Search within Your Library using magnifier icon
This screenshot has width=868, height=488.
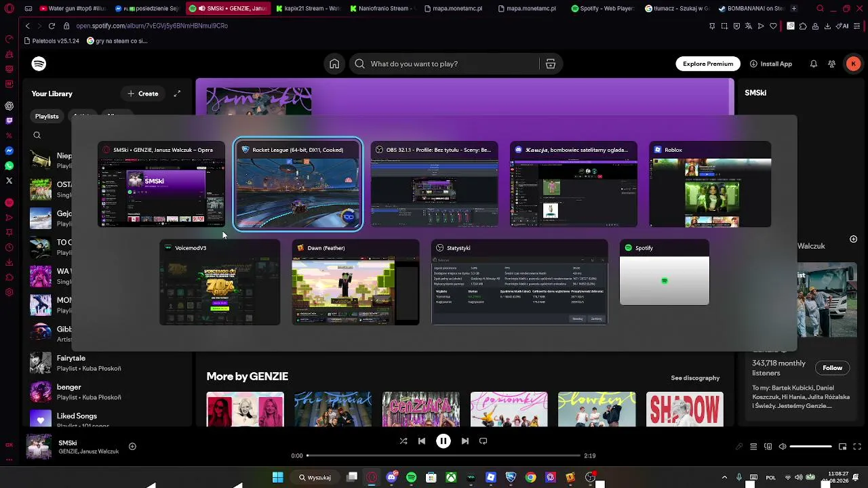coord(37,135)
